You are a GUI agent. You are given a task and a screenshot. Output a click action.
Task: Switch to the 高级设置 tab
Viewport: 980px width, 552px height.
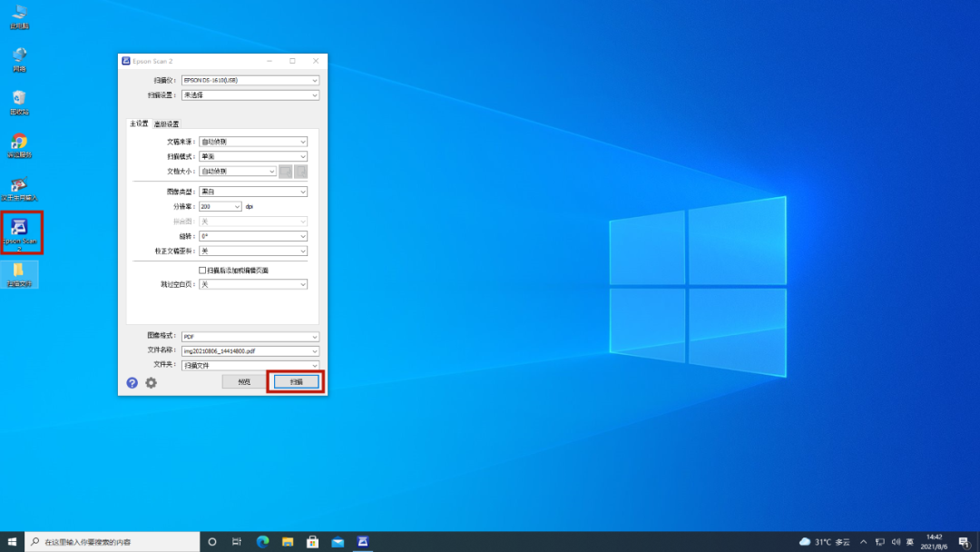pyautogui.click(x=166, y=124)
